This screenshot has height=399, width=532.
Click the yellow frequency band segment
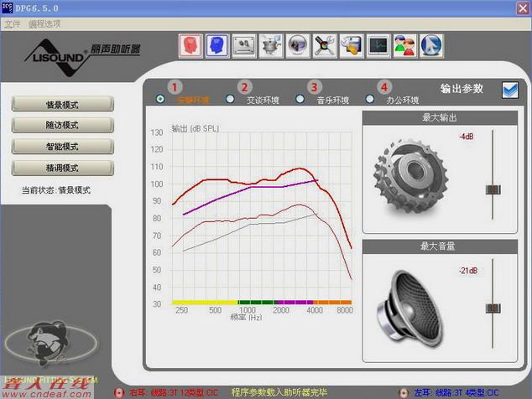point(205,302)
